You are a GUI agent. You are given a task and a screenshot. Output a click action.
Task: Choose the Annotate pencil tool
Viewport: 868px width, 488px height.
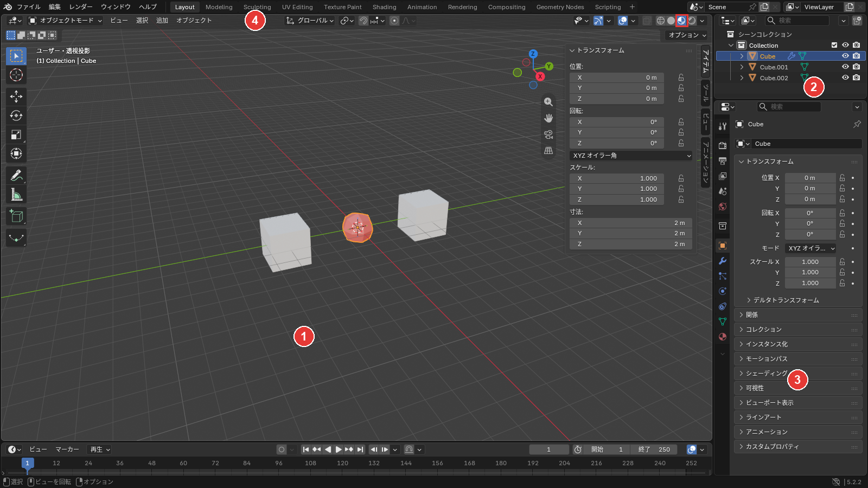[x=16, y=175]
